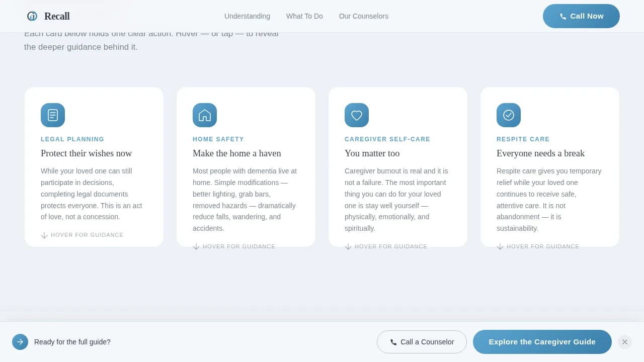Click Hover For Guidance under Caregiver Self-Care
The image size is (644, 362).
[391, 246]
